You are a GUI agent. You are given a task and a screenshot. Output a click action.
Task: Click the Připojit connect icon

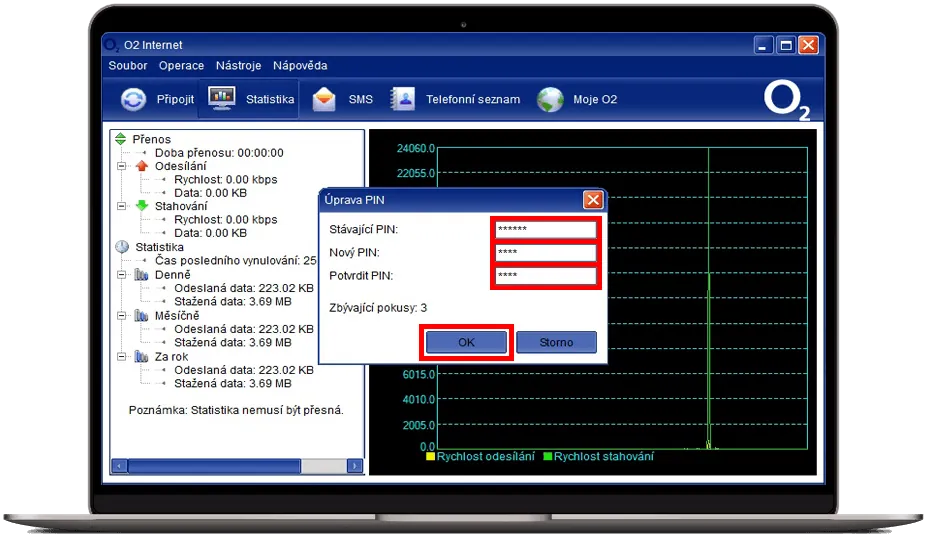click(x=133, y=100)
